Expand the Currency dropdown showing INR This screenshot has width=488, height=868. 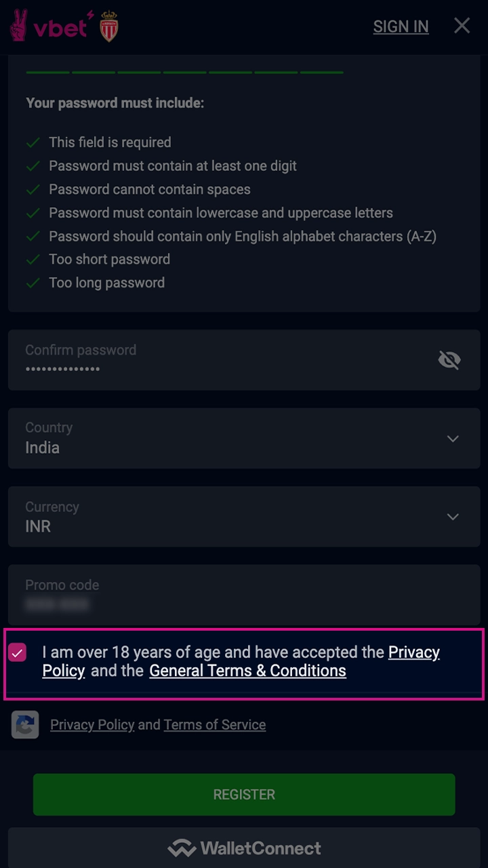coord(230,517)
